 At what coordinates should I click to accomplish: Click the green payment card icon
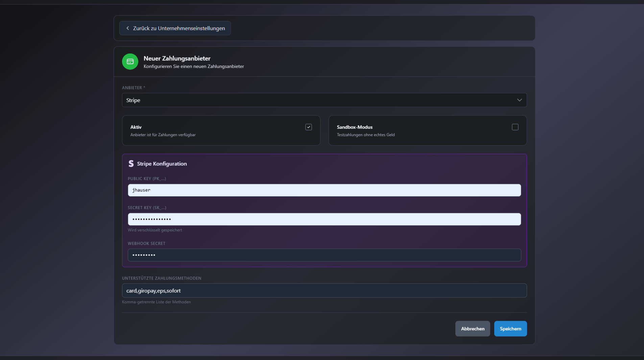pos(130,61)
